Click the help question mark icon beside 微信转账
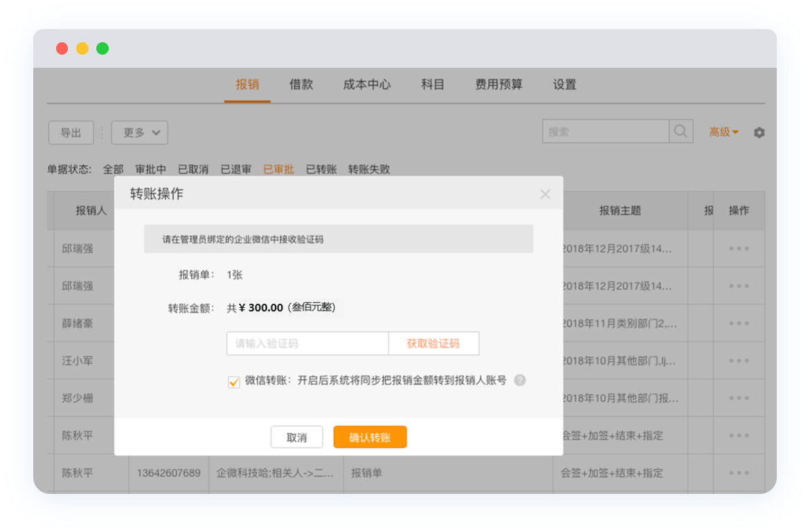This screenshot has height=532, width=810. coord(520,380)
